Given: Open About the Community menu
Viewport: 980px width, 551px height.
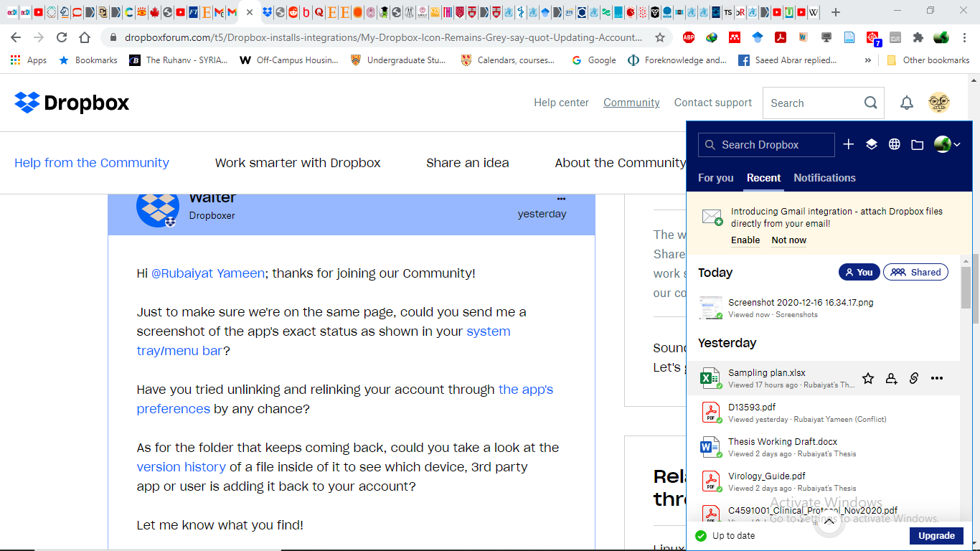Looking at the screenshot, I should click(620, 163).
